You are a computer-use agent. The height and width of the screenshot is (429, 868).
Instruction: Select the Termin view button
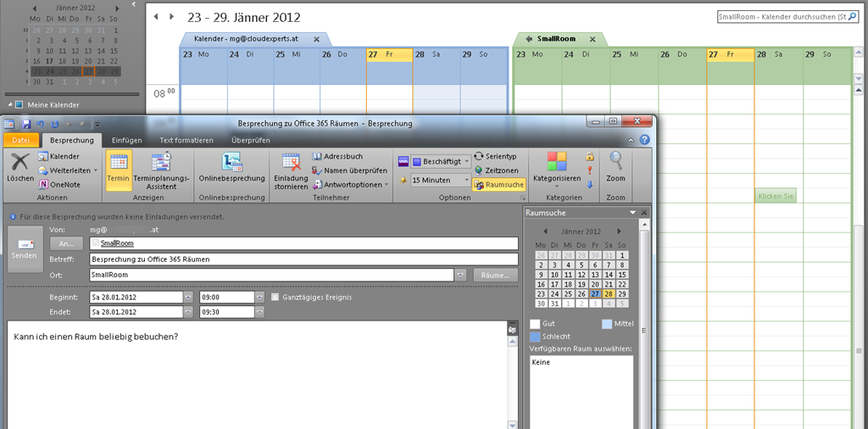(119, 170)
